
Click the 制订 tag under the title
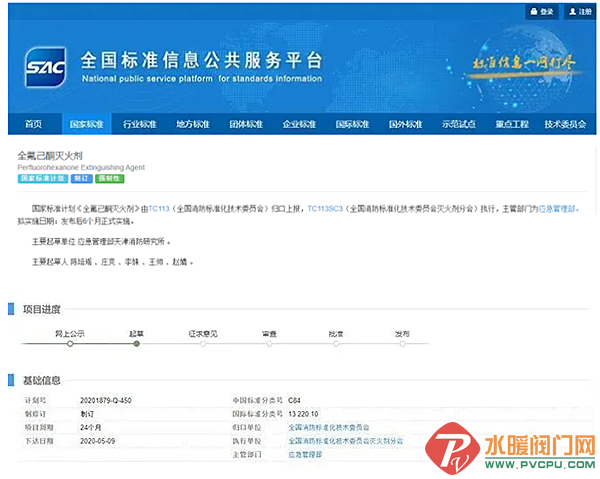(x=82, y=179)
